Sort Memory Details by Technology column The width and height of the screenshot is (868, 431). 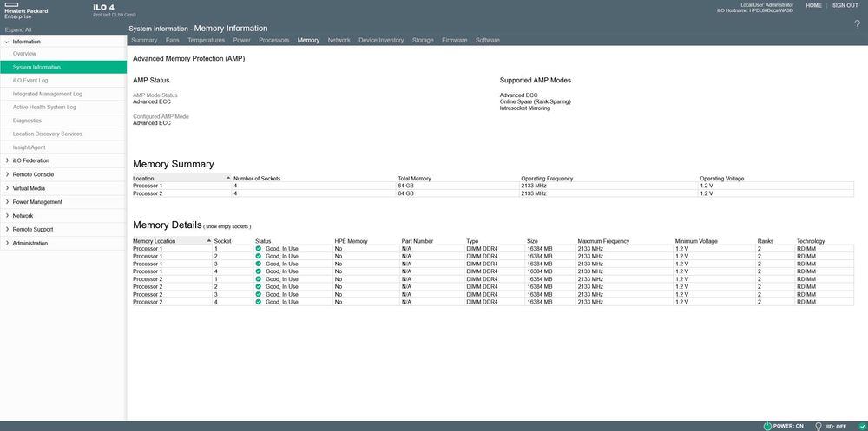(811, 241)
